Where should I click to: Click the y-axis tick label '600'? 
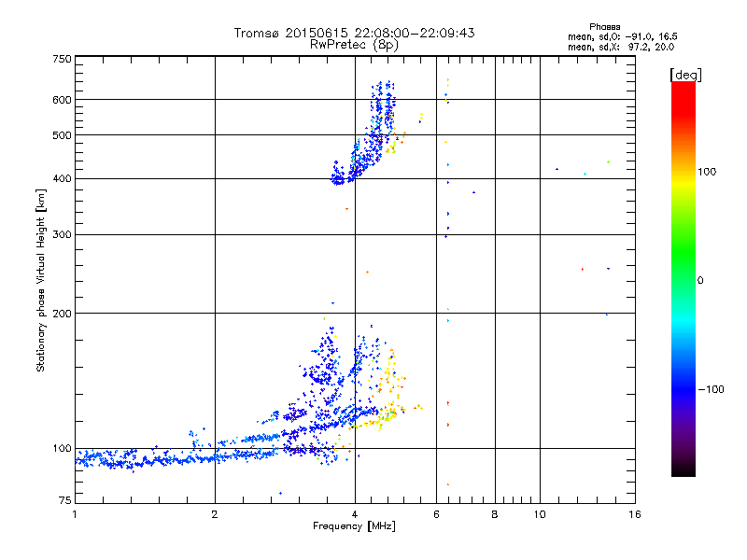62,100
